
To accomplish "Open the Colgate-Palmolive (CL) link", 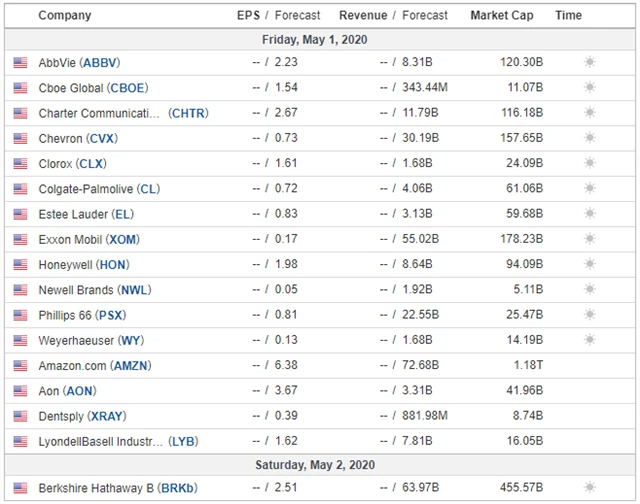I will point(99,188).
